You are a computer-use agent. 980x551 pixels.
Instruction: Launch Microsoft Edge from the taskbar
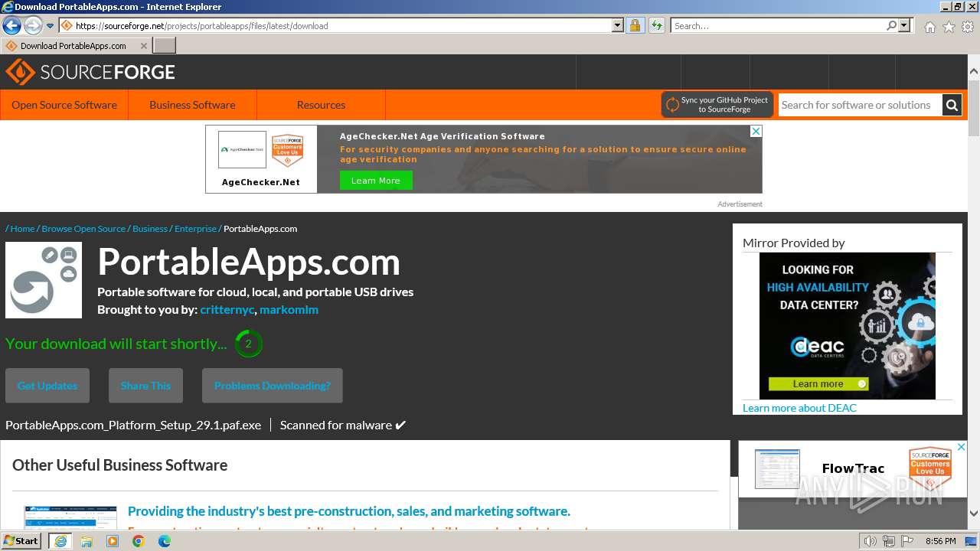coord(165,541)
